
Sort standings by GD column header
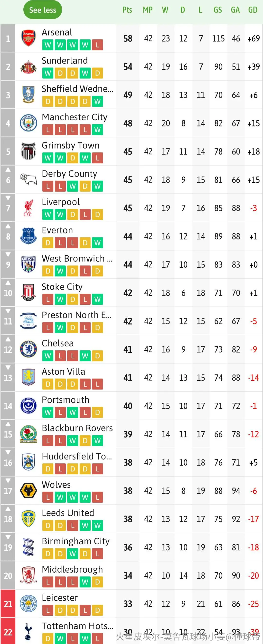pos(253,10)
